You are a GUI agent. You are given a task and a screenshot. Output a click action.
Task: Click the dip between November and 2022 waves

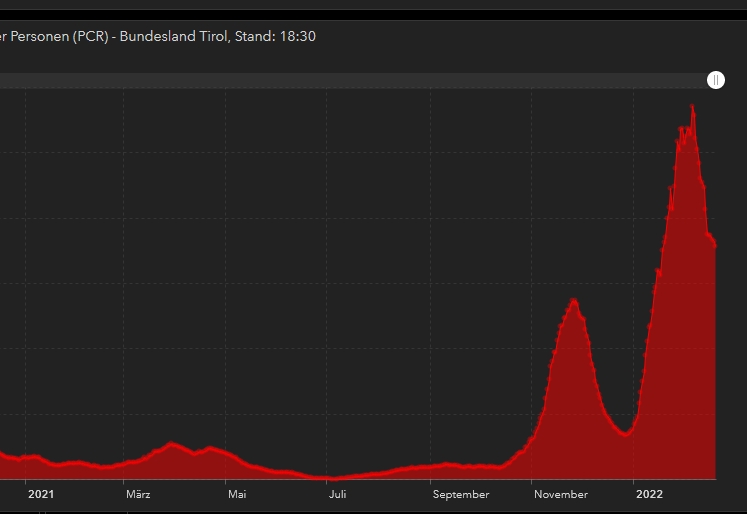coord(625,433)
